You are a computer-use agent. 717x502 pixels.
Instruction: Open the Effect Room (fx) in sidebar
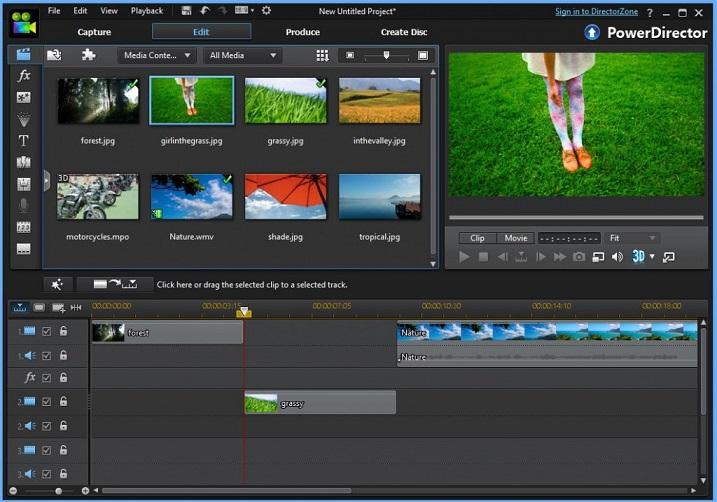click(x=24, y=75)
